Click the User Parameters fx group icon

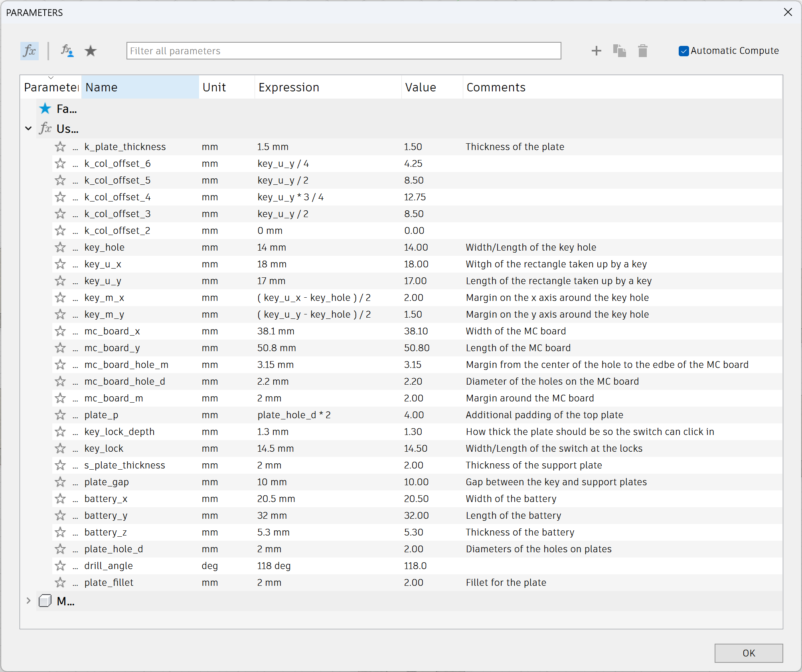pyautogui.click(x=45, y=128)
